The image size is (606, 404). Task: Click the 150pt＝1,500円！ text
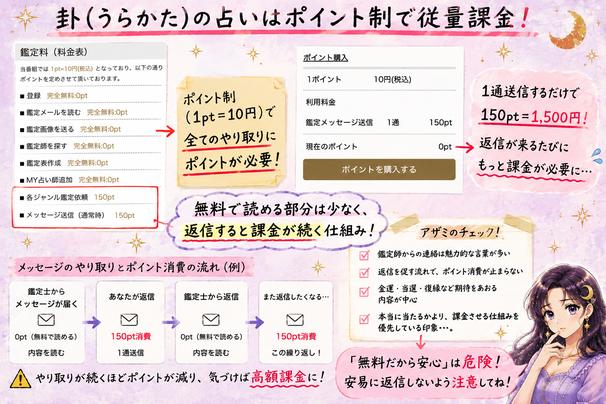pos(534,116)
